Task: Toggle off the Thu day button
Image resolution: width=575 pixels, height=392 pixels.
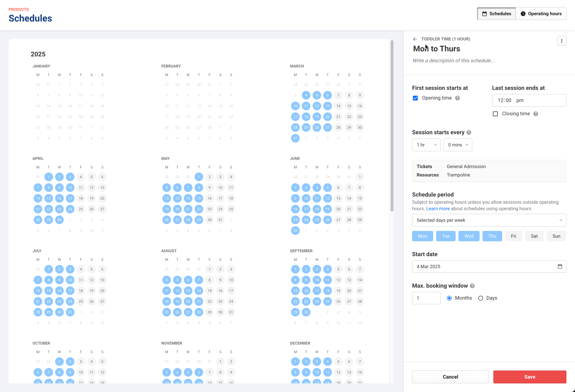Action: coord(492,236)
